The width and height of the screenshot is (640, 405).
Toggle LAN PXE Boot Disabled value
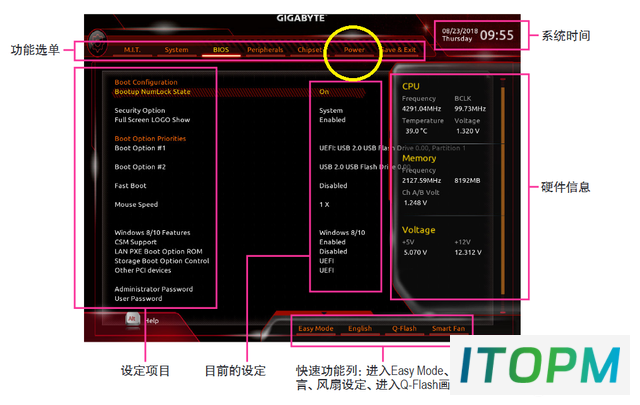click(x=333, y=251)
